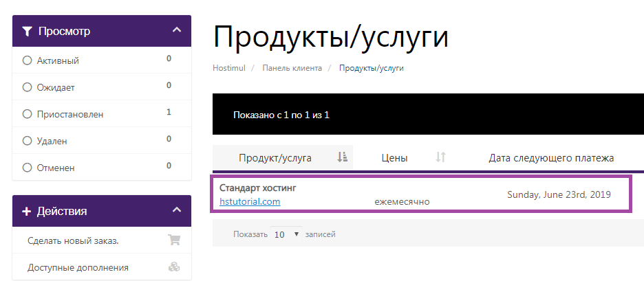Viewport: 644px width, 281px height.
Task: Open the hstutorial.com domain link
Action: click(250, 201)
